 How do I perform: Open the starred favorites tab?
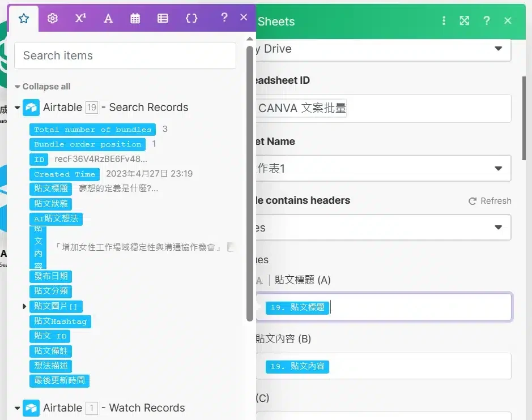24,18
